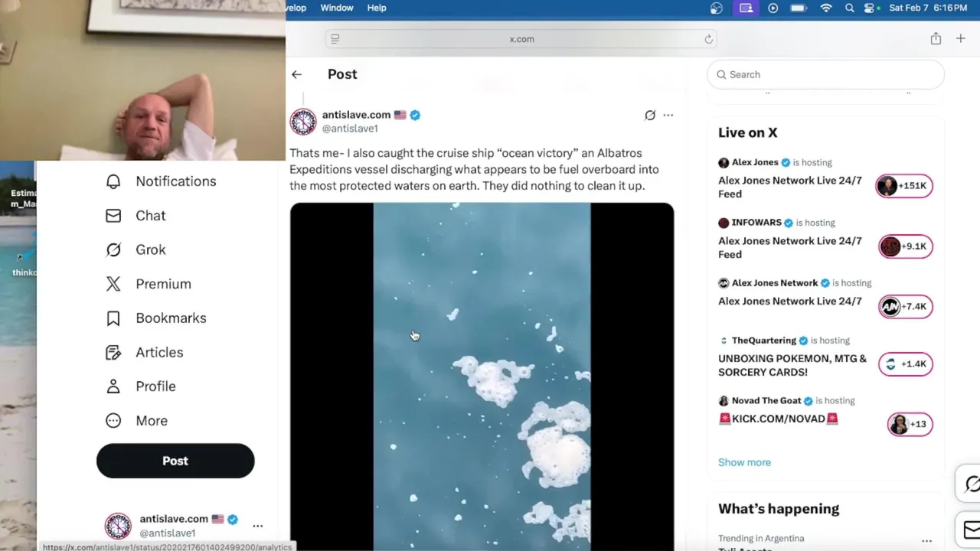Open the Help menu
Screen dimensions: 980x551
tap(377, 8)
